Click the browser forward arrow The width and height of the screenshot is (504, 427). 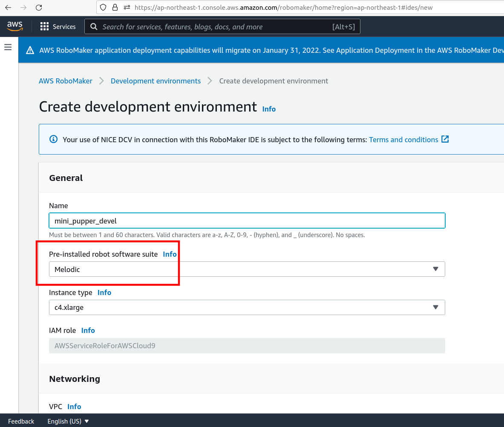coord(23,7)
